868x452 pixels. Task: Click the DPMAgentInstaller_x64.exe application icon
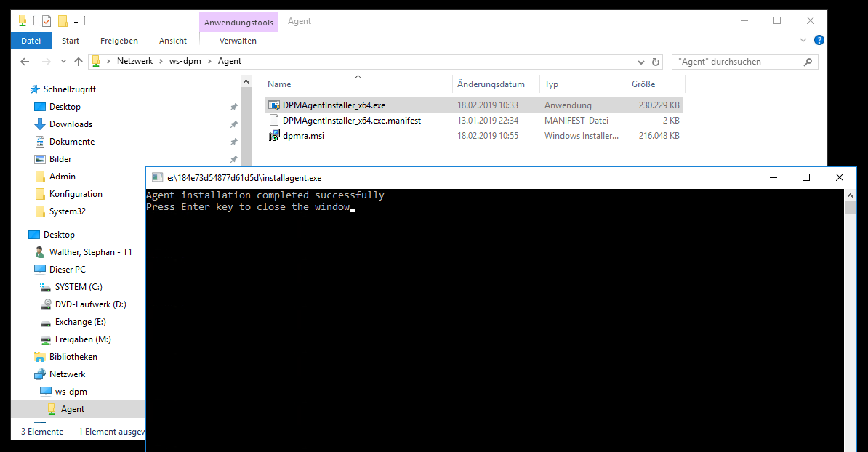273,105
